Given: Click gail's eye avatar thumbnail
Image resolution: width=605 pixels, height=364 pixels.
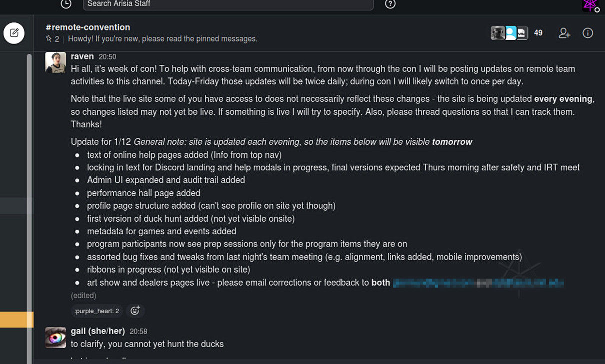Looking at the screenshot, I should click(55, 338).
